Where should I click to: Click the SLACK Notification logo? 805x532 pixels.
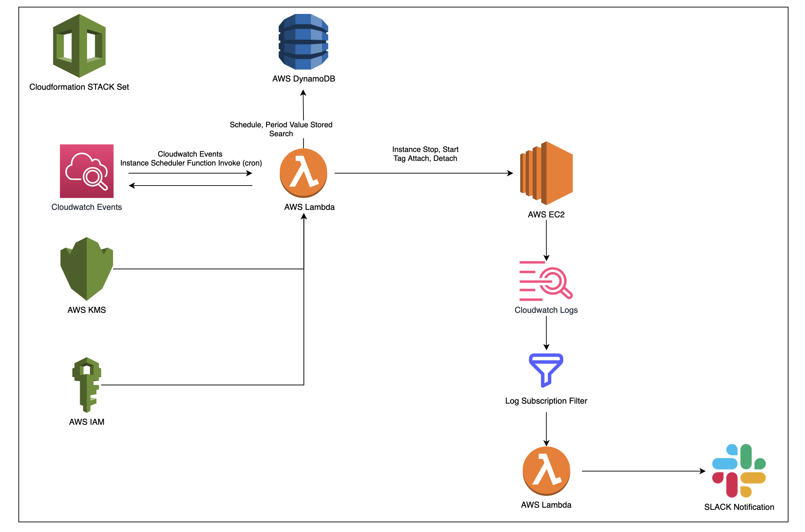pos(739,471)
